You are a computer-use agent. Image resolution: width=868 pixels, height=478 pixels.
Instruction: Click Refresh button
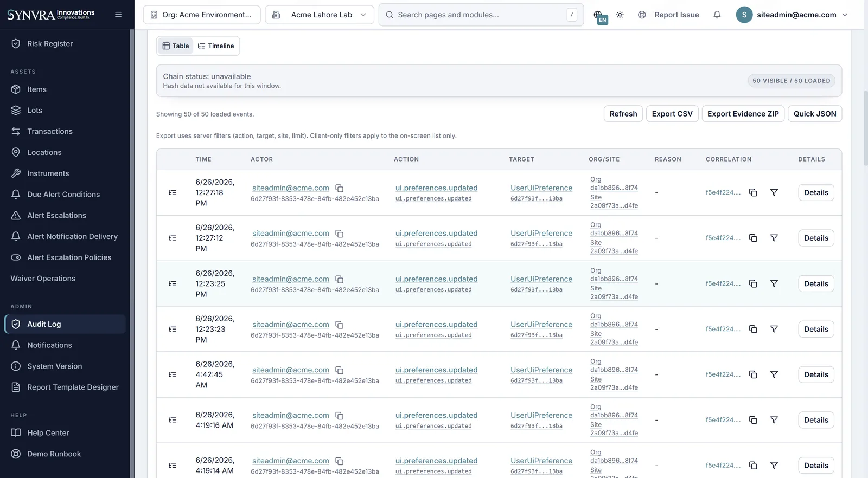coord(623,114)
